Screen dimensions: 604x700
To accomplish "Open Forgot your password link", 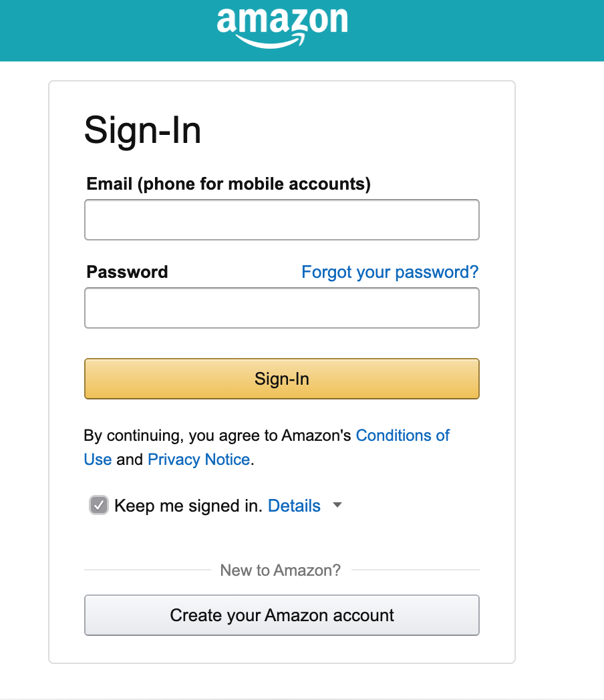I will tap(390, 272).
